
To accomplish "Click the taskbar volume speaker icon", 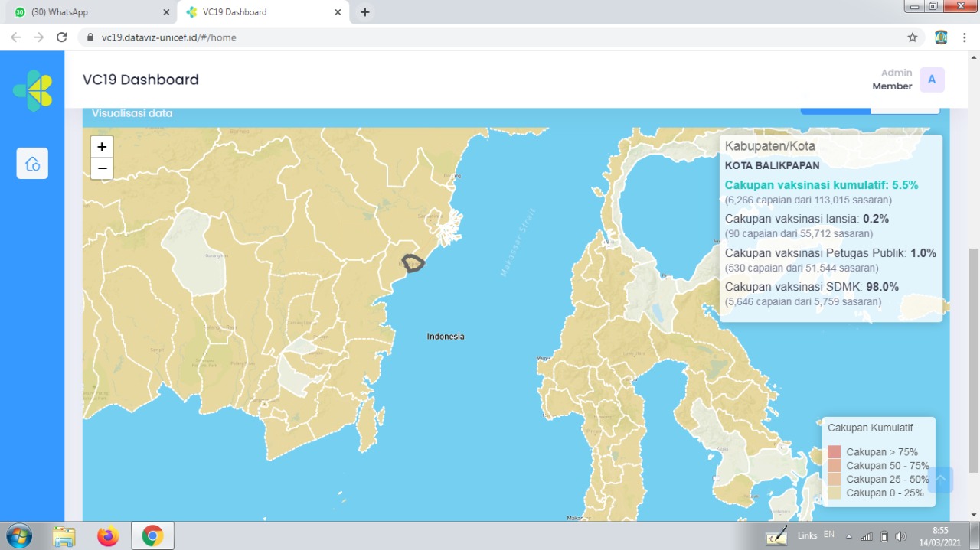I will pyautogui.click(x=900, y=536).
